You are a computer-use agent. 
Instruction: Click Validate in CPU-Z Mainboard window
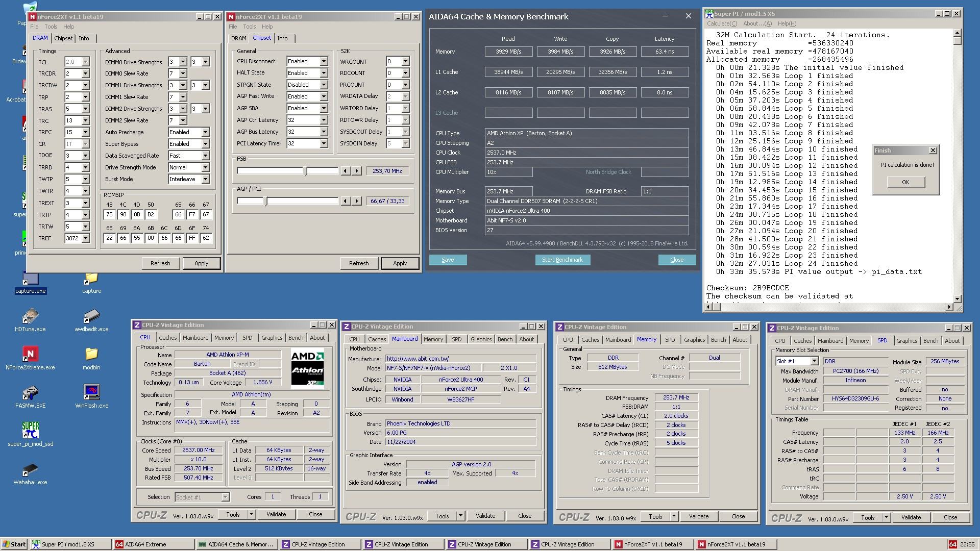tap(485, 516)
